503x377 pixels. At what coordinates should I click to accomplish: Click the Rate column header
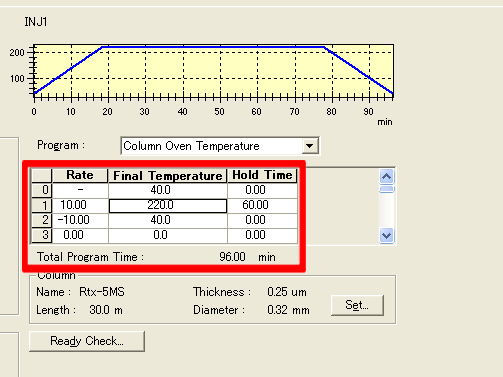pos(80,176)
